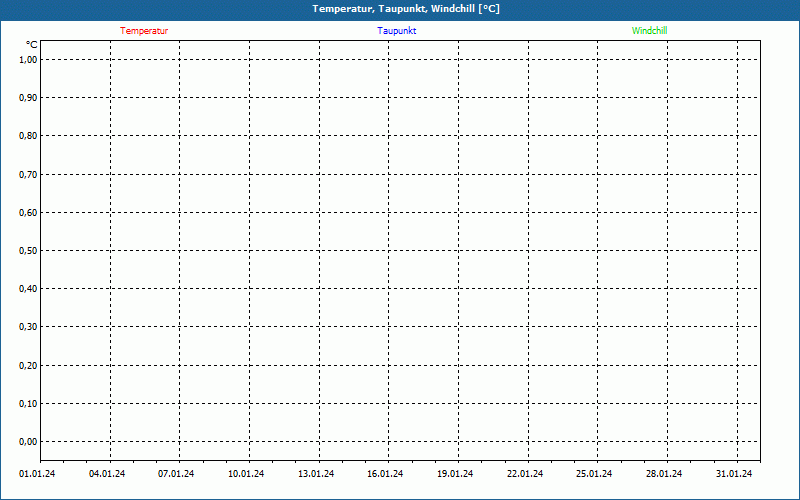
Task: Select the 01.01.24 date label
Action: click(x=37, y=474)
